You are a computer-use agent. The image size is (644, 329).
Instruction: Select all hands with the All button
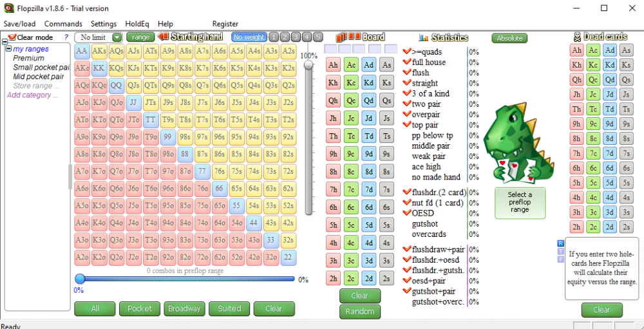pos(95,308)
